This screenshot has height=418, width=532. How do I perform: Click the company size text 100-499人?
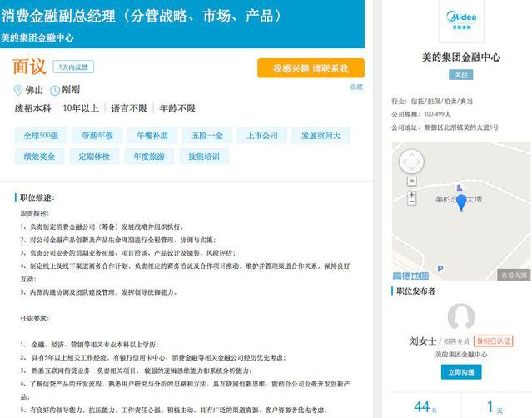pos(437,114)
